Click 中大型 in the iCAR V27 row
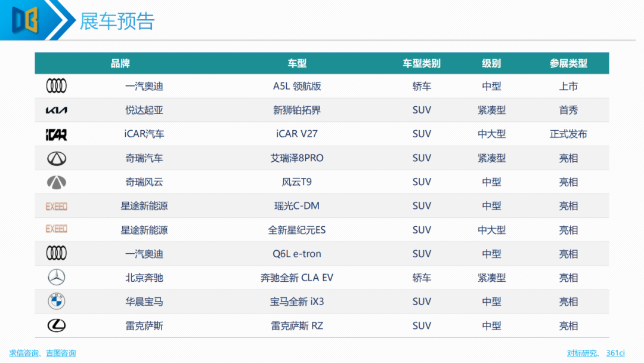This screenshot has height=363, width=644. point(491,134)
